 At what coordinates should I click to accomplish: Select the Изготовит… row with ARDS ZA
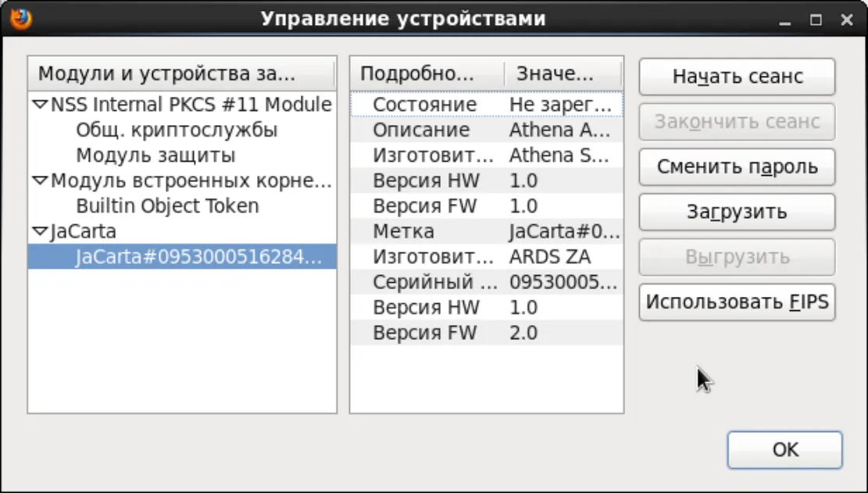(x=487, y=257)
